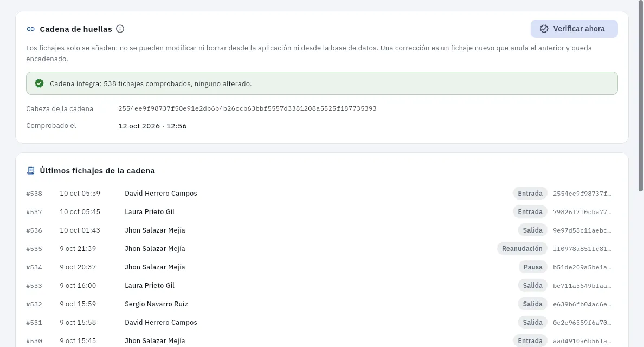Select the timestamp 10 oct 01:43
Image resolution: width=644 pixels, height=347 pixels.
pyautogui.click(x=80, y=230)
